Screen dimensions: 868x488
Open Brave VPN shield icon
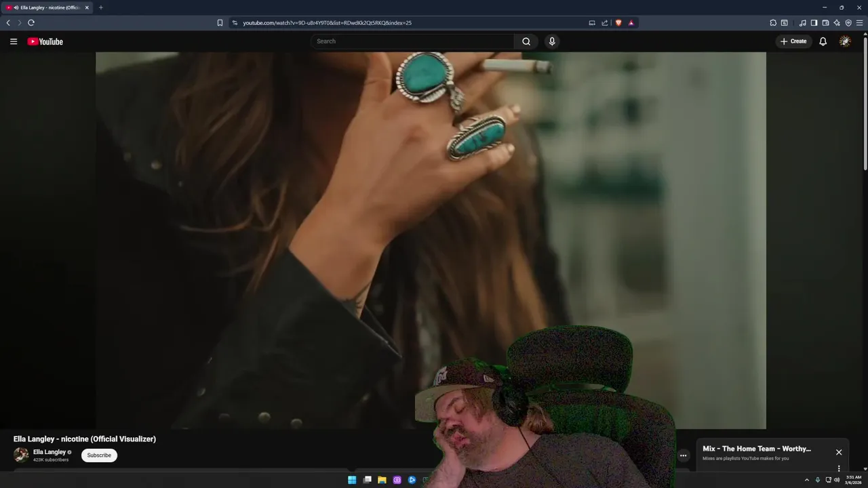[848, 22]
